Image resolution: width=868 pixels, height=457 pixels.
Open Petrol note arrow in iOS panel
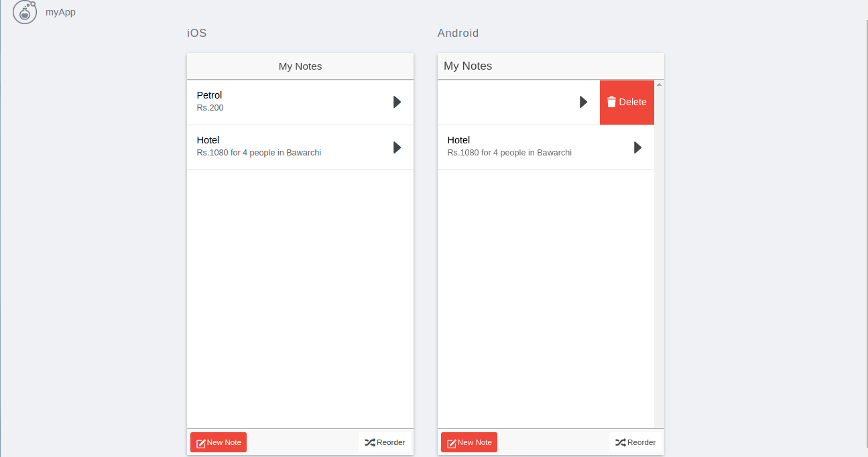(x=397, y=102)
